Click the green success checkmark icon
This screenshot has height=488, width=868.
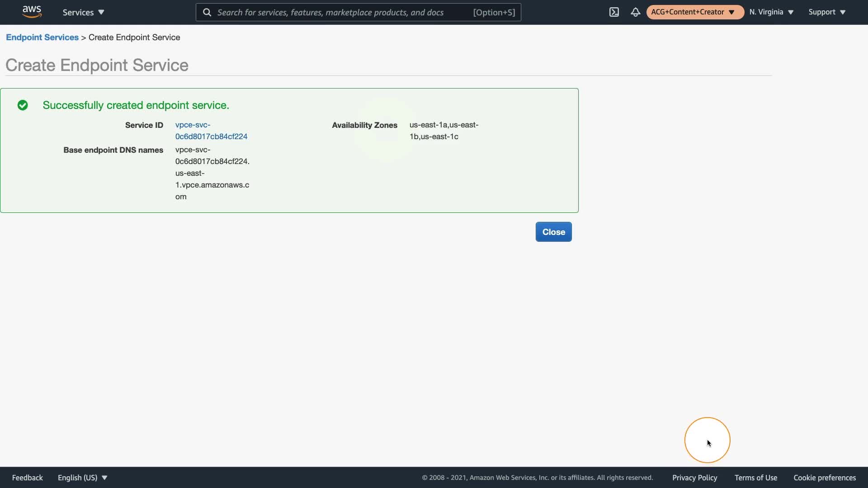23,105
